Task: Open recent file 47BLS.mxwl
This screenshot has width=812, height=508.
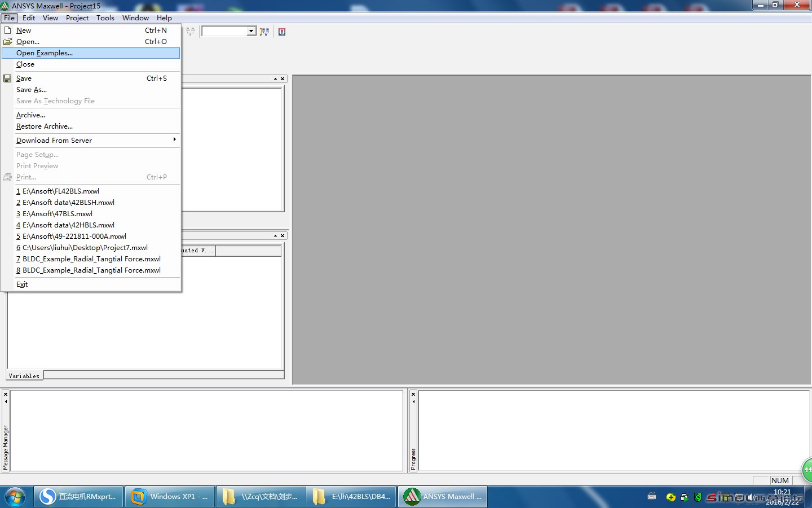Action: [91, 214]
